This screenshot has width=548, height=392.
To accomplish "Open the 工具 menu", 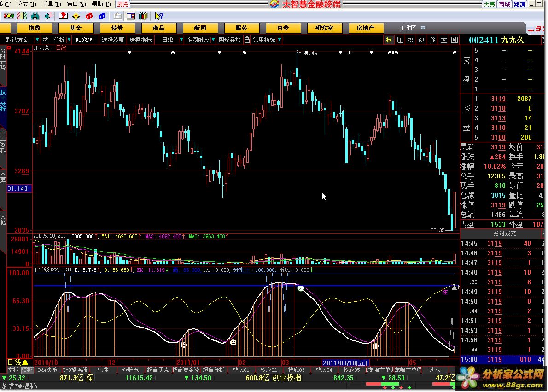I will (x=52, y=4).
